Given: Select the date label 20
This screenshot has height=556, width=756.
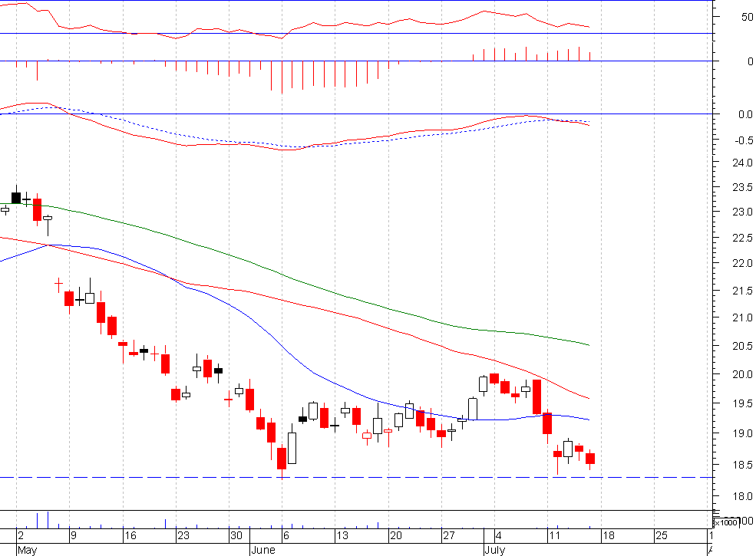Looking at the screenshot, I should (x=396, y=536).
